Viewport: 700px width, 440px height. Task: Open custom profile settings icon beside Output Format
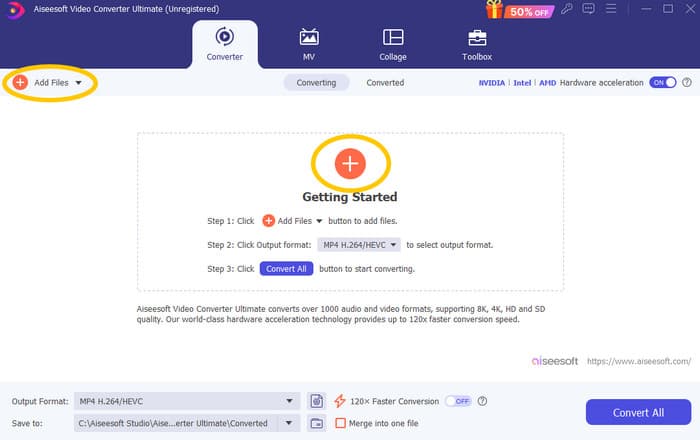[317, 401]
